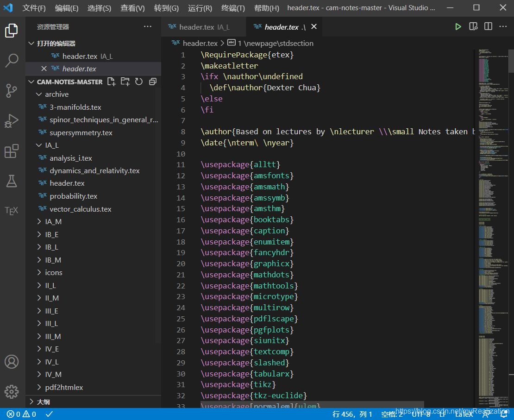Click the VS Code logo icon
The height and width of the screenshot is (420, 514).
coord(8,7)
